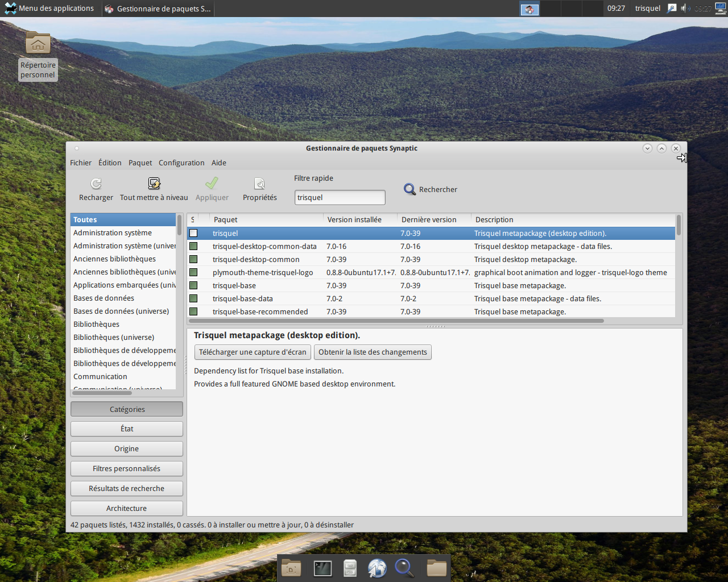Toggle status box of trisquel-base
Screen dimensions: 728x582
[x=193, y=285]
